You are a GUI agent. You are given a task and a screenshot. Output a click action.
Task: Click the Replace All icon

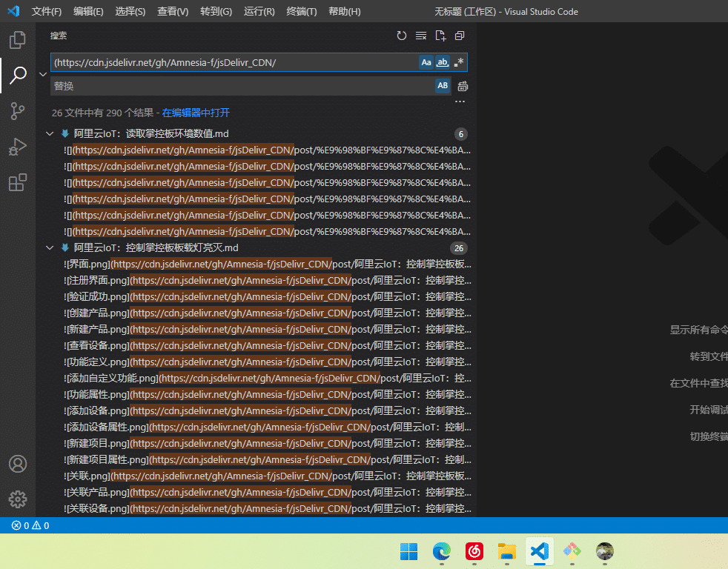point(463,86)
